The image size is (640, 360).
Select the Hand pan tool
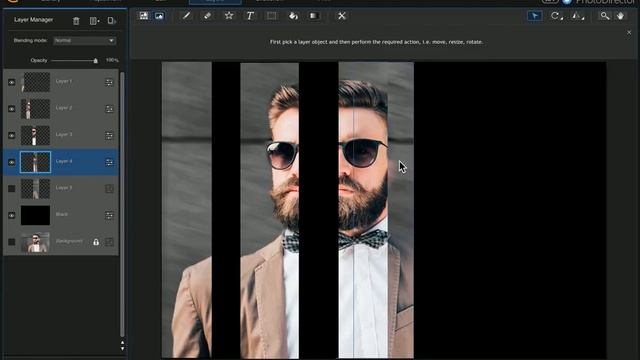pyautogui.click(x=620, y=16)
